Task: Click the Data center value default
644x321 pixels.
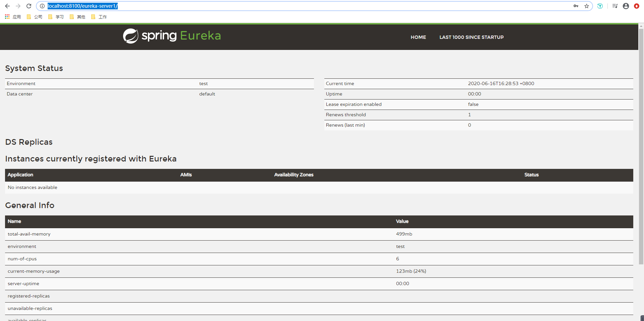Action: 207,94
